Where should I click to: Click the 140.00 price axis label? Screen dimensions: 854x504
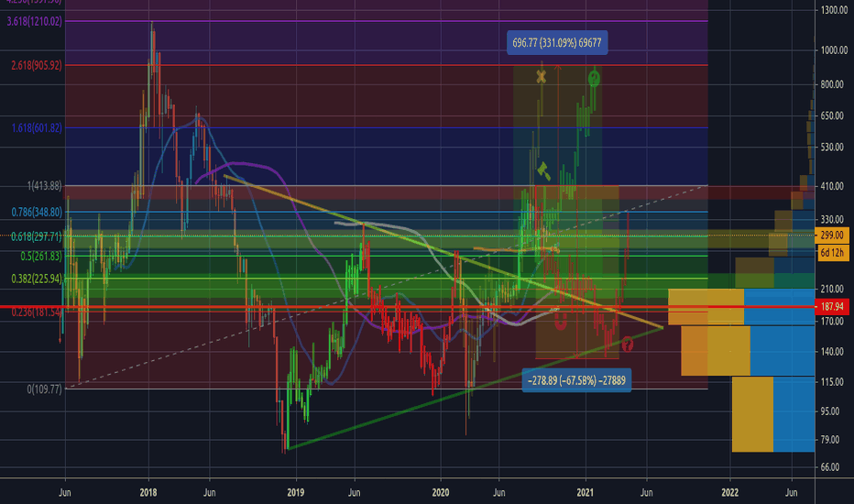(831, 352)
